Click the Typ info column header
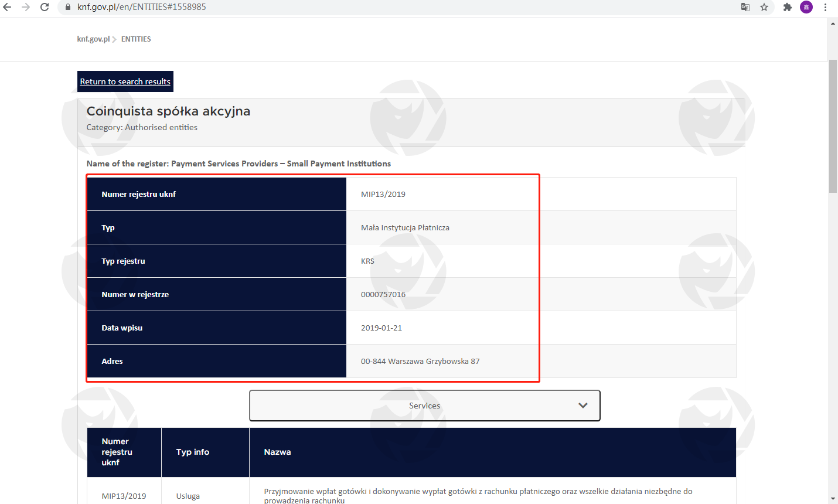 193,452
